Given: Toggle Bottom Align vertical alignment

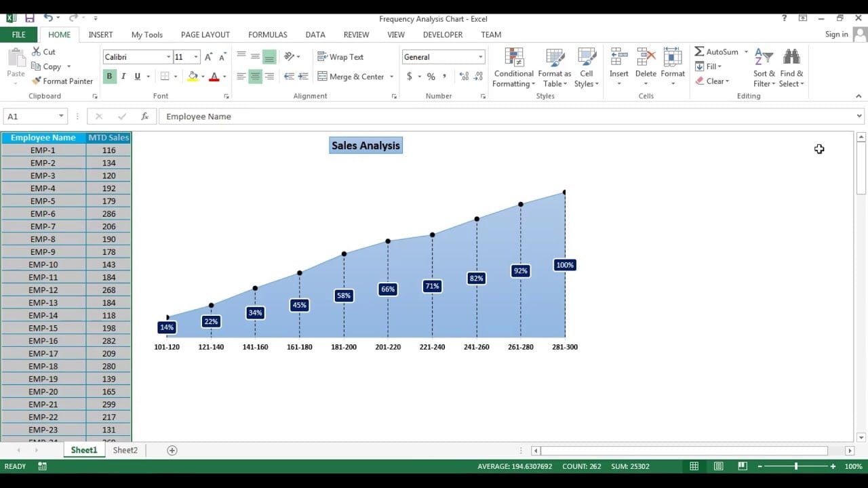Looking at the screenshot, I should (269, 57).
